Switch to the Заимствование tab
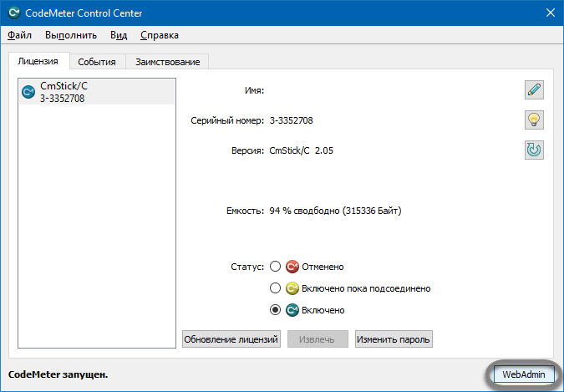This screenshot has width=564, height=392. [168, 62]
